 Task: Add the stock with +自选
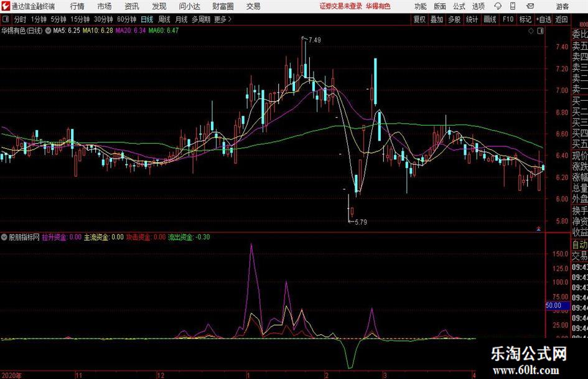pyautogui.click(x=543, y=19)
